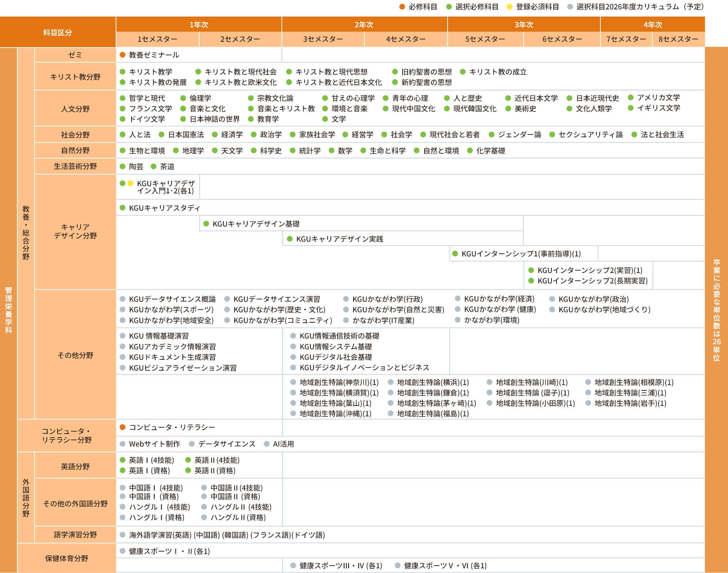Click yellow dot beside KGUキャリアデザイン入門
728x573 pixels.
[130, 183]
